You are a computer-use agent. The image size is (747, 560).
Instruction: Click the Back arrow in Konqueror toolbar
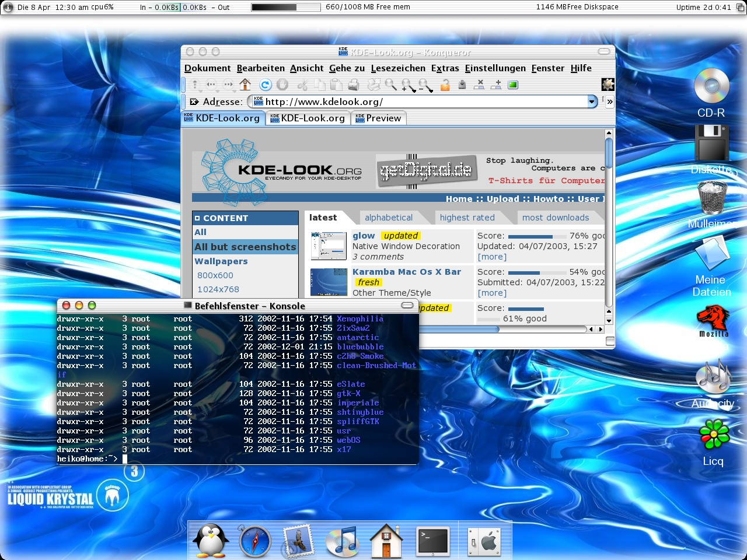211,85
